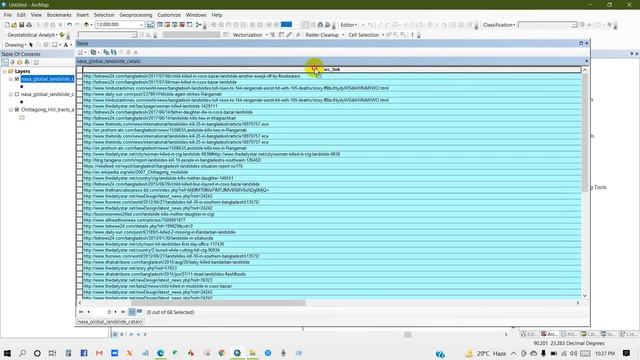The image size is (640, 360).
Task: Click nasa_global_landslide_catalo table tab at bottom
Action: (x=110, y=322)
